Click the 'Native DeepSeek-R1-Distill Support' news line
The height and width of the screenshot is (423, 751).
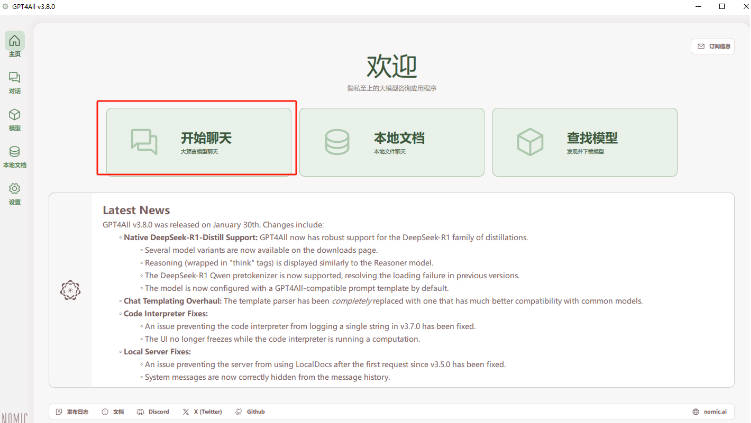click(x=326, y=237)
